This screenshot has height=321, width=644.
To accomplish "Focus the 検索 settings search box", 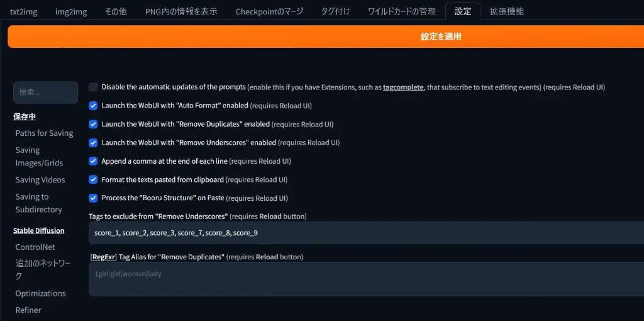I will tap(45, 93).
